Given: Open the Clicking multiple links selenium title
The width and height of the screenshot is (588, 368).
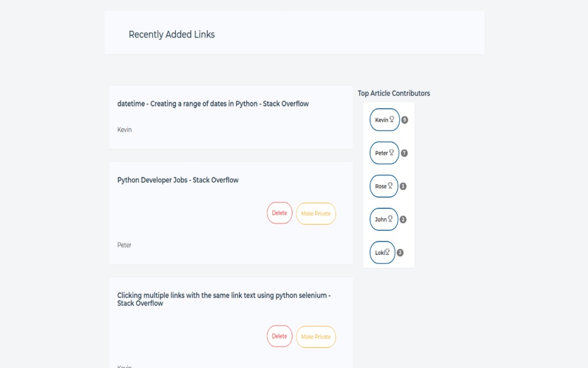Looking at the screenshot, I should click(x=224, y=299).
